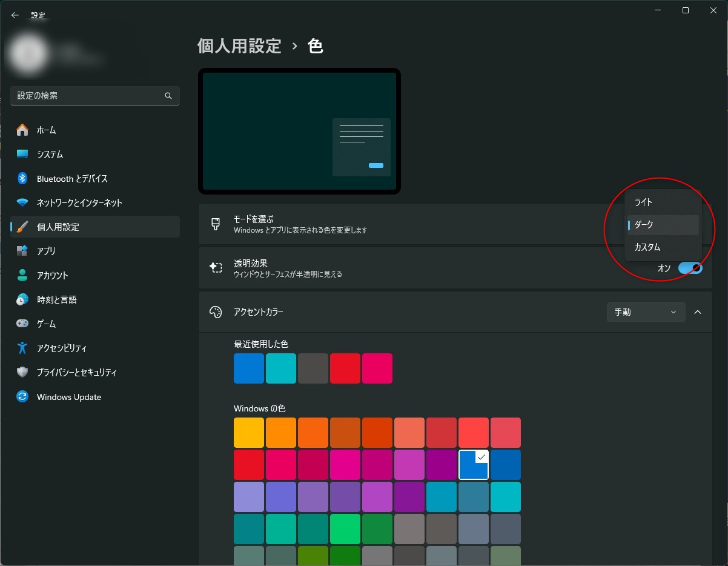This screenshot has width=728, height=566.
Task: Open プライバシーとセキュリティ settings
Action: pyautogui.click(x=95, y=372)
